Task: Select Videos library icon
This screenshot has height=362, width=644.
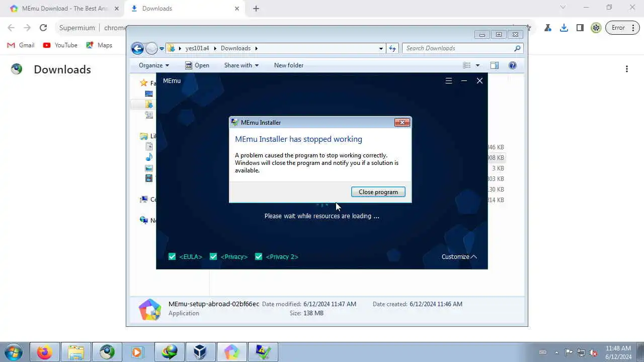Action: (149, 178)
